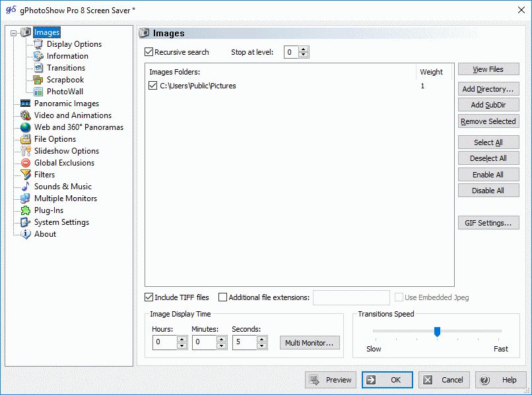Click the globe icon for Web Panoramas
532x395 pixels.
pyautogui.click(x=26, y=127)
